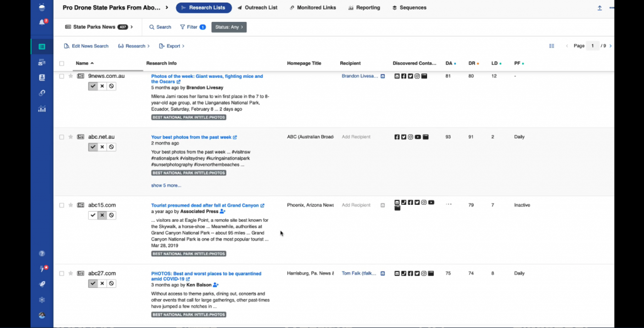Viewport: 644px width, 328px height.
Task: Approve 9news.com.au with the checkmark icon
Action: tap(93, 86)
